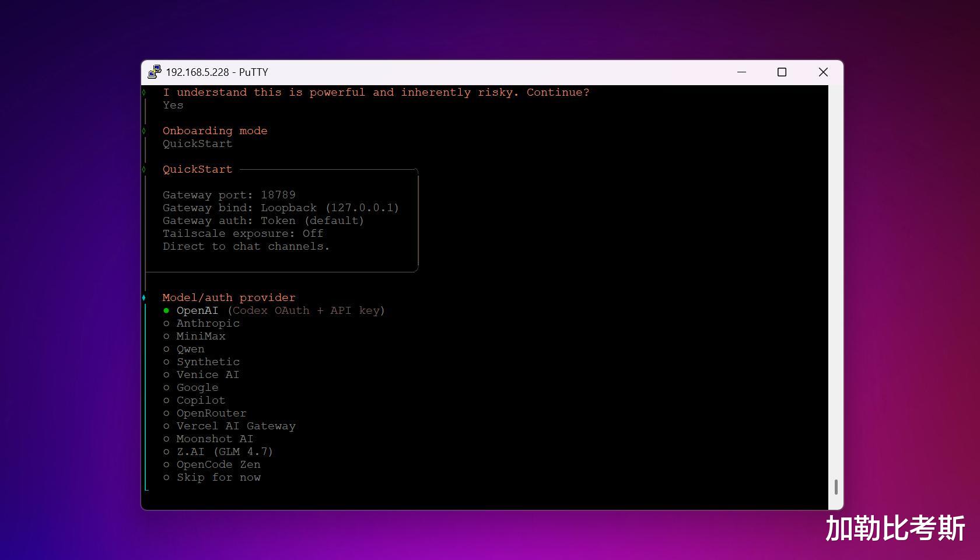980x560 pixels.
Task: Click the Onboarding mode heading
Action: (x=215, y=131)
